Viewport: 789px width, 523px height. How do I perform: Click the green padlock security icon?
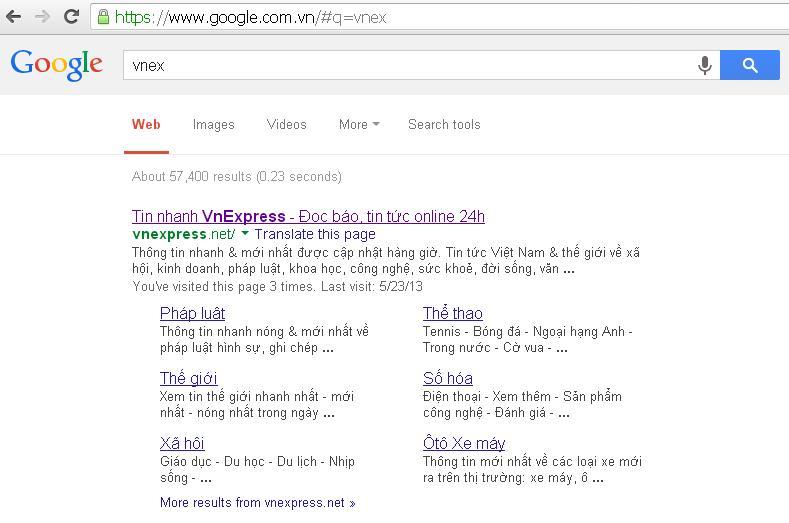103,17
